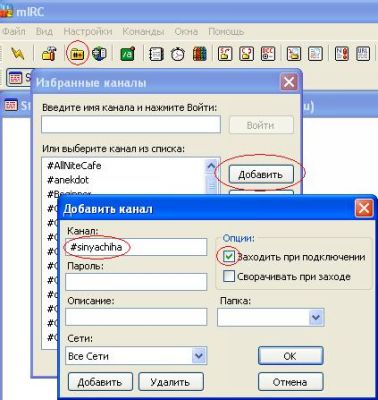Screen dimensions: 378x400
Task: Click the Удалить button
Action: coord(170,382)
